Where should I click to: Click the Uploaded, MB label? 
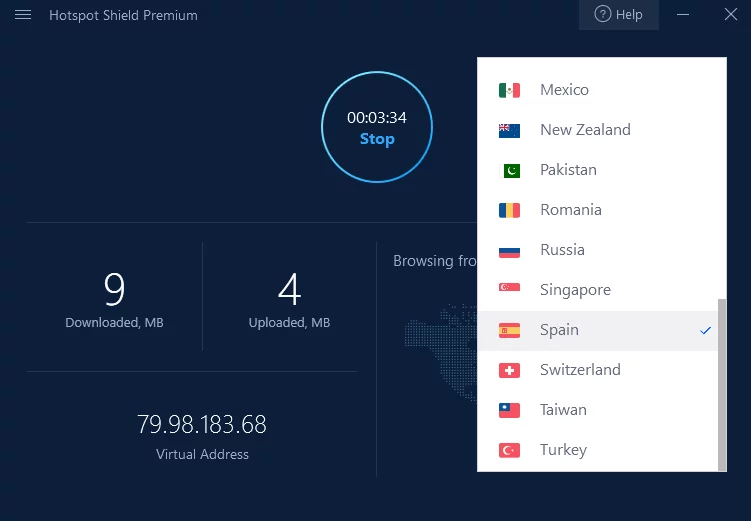pyautogui.click(x=289, y=323)
